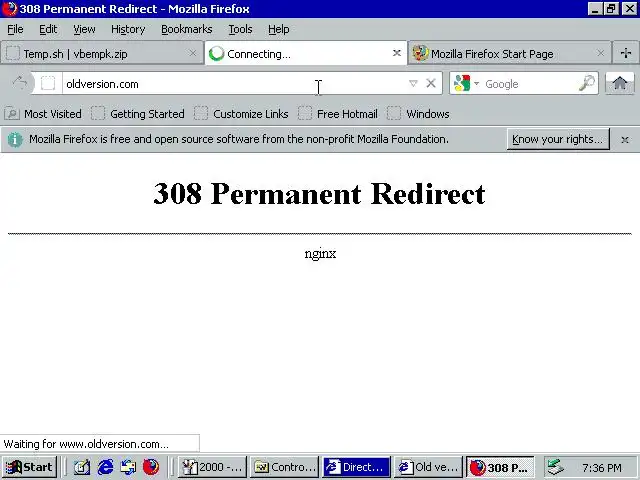This screenshot has width=640, height=480.
Task: Close the Connecting... tab
Action: tap(396, 53)
